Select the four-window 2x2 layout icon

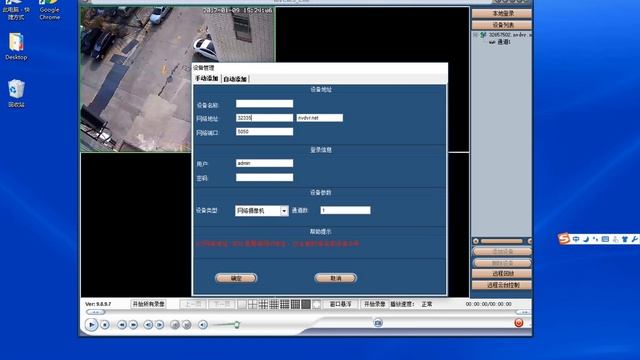[x=253, y=304]
